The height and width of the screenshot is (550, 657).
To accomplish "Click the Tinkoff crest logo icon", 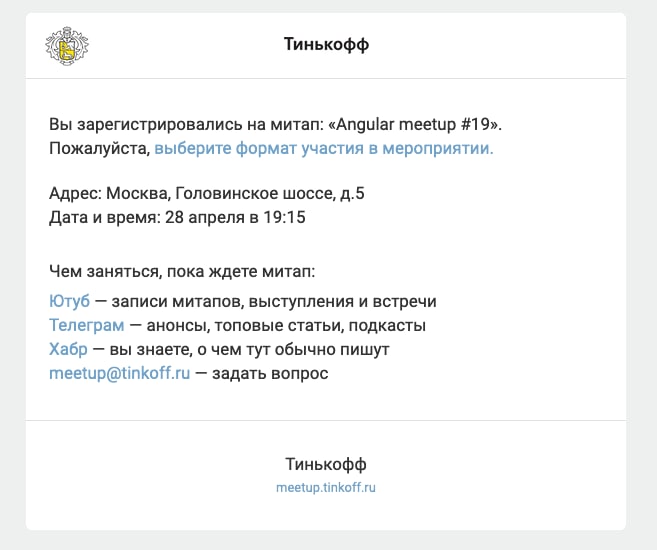I will [68, 45].
